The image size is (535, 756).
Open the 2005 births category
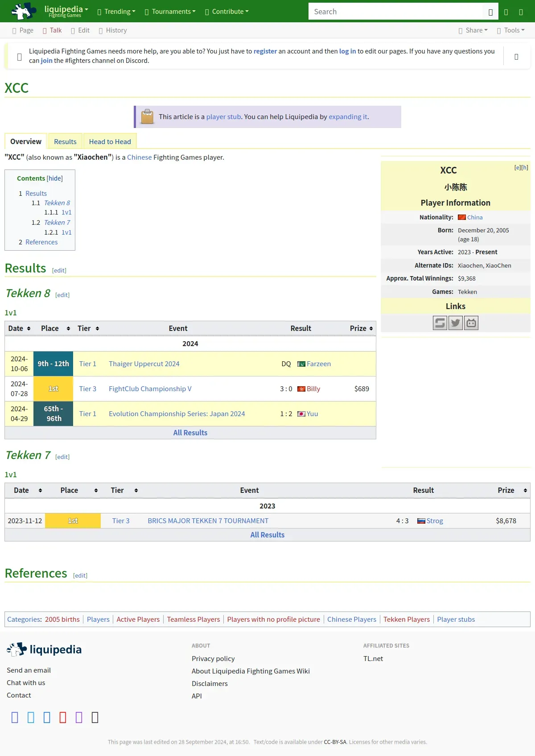pos(62,620)
